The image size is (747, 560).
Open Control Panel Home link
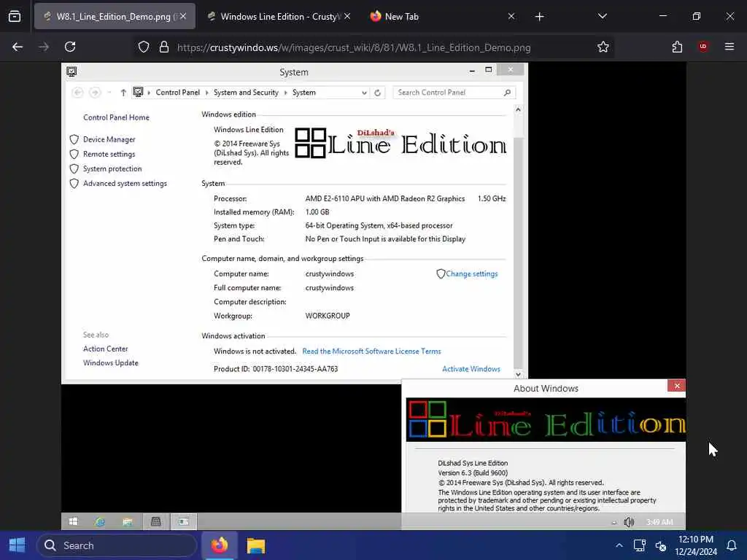[x=116, y=117]
